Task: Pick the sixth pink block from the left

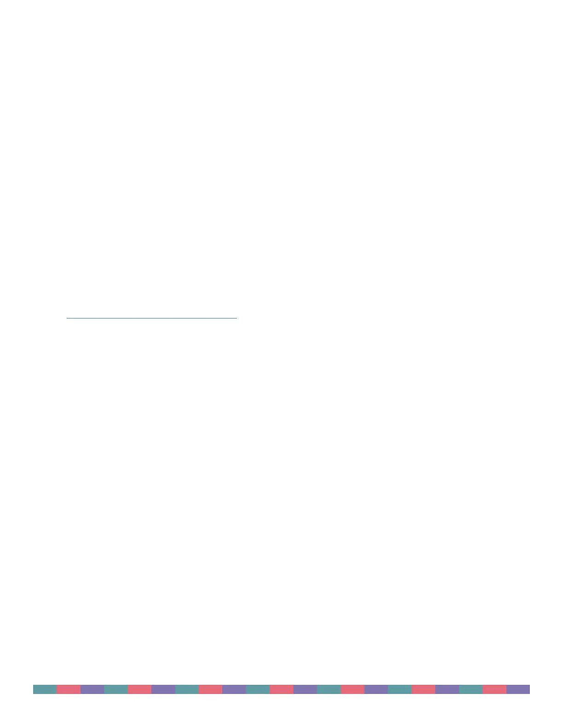Action: click(x=423, y=689)
